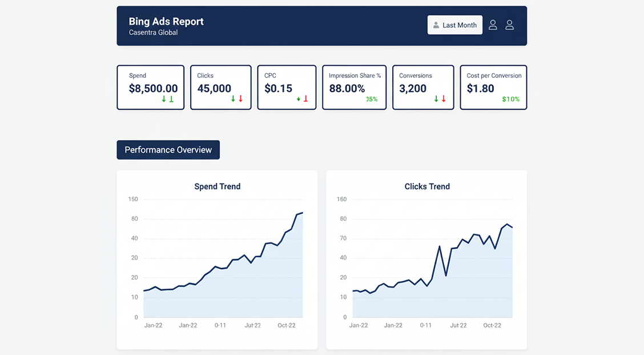Click the leftmost green arrow in Spend card
Screen dimensions: 644x355
coord(164,99)
